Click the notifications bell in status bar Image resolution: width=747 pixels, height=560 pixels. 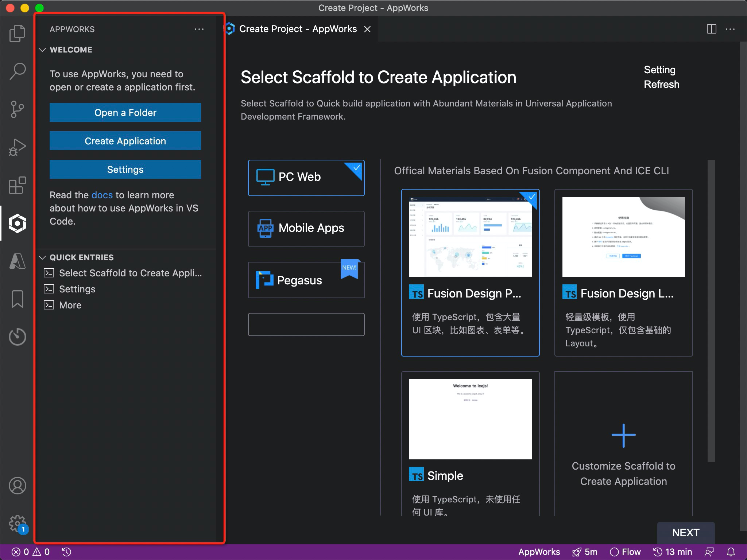731,552
